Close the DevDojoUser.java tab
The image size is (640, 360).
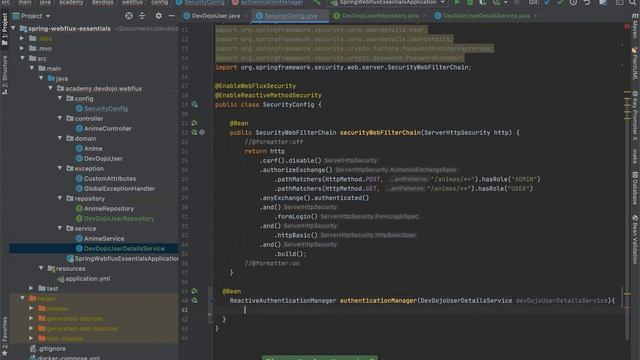point(246,16)
